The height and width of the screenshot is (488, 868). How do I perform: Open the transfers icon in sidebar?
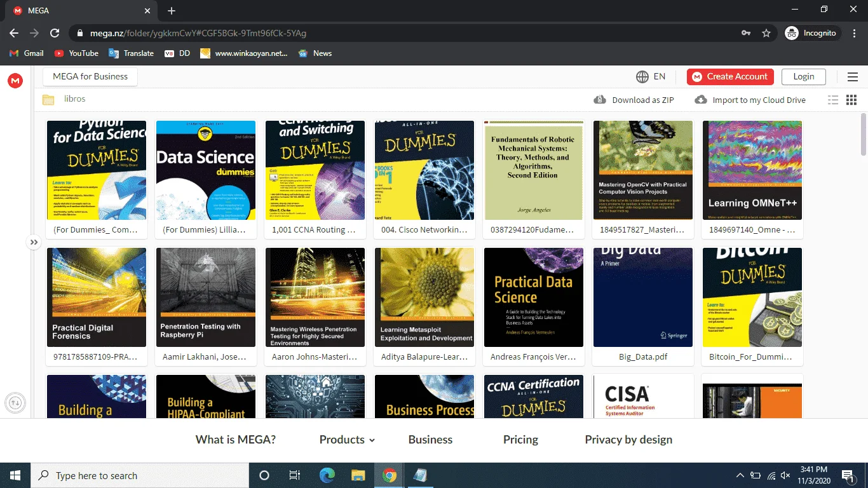[x=15, y=402]
